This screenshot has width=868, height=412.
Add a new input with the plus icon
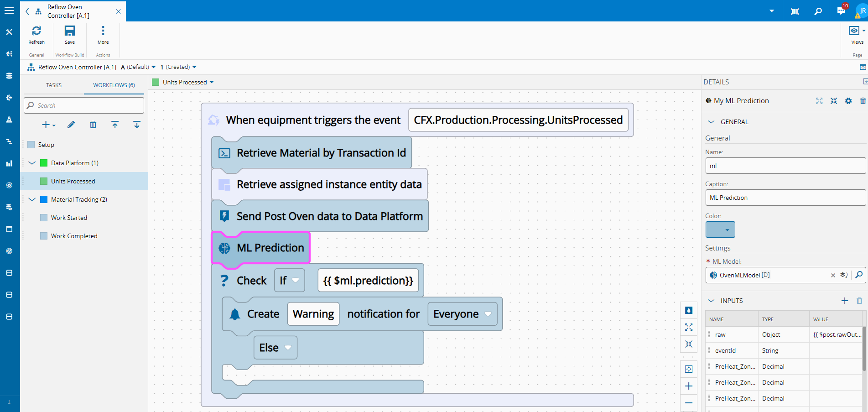(x=844, y=301)
